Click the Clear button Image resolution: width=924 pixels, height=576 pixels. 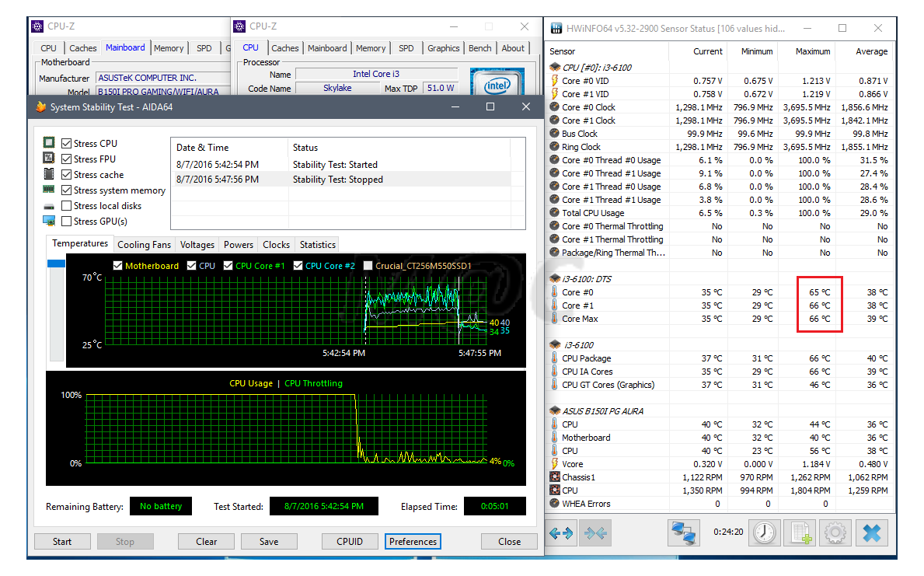coord(206,541)
